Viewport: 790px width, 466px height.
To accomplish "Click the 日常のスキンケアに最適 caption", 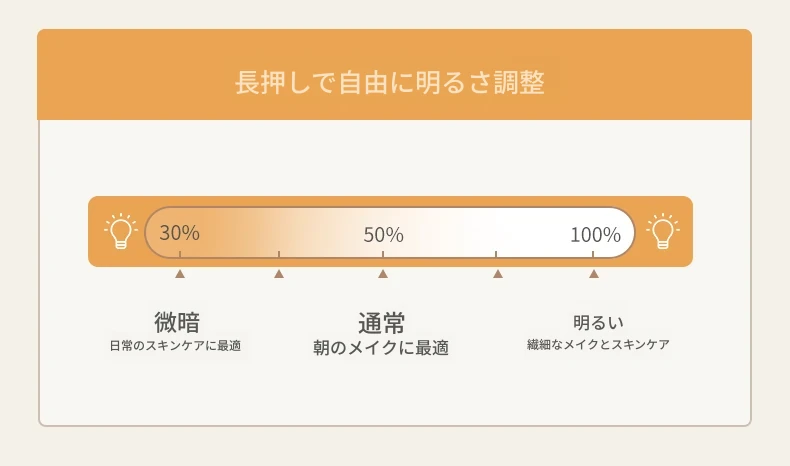I will point(175,346).
